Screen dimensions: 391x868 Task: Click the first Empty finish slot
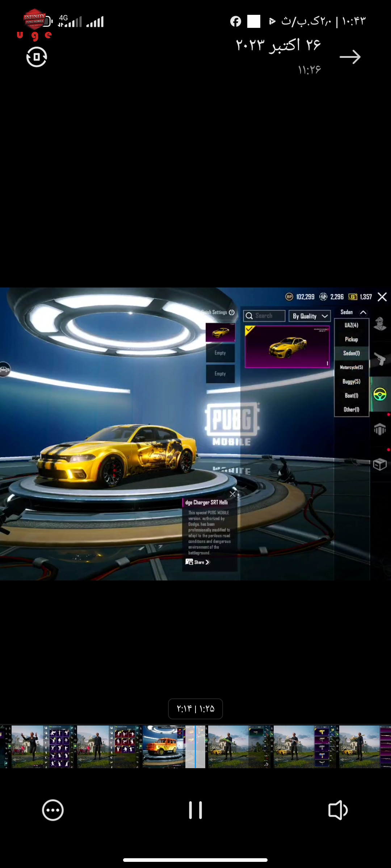[x=220, y=353]
